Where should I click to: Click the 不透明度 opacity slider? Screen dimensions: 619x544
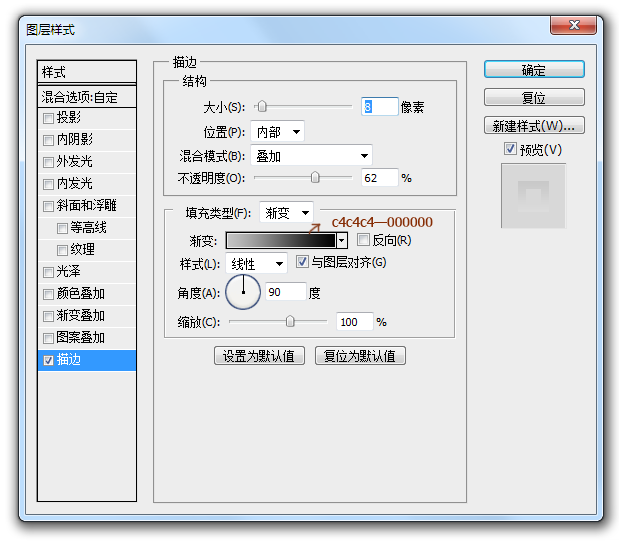(x=304, y=178)
